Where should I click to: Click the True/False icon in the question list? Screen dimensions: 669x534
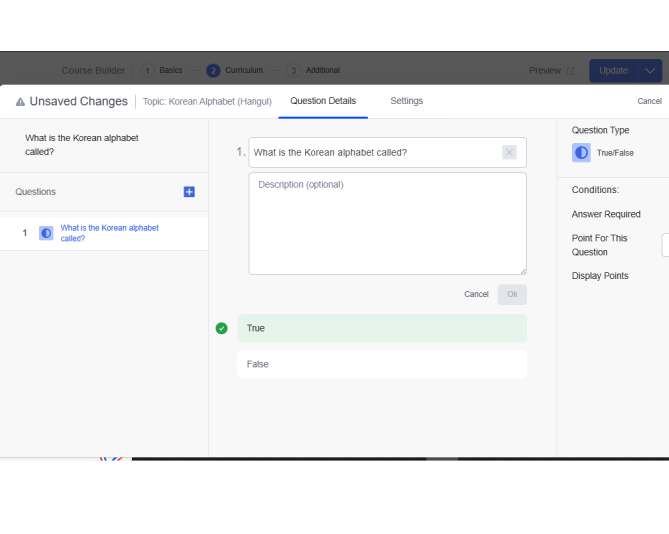coord(46,233)
